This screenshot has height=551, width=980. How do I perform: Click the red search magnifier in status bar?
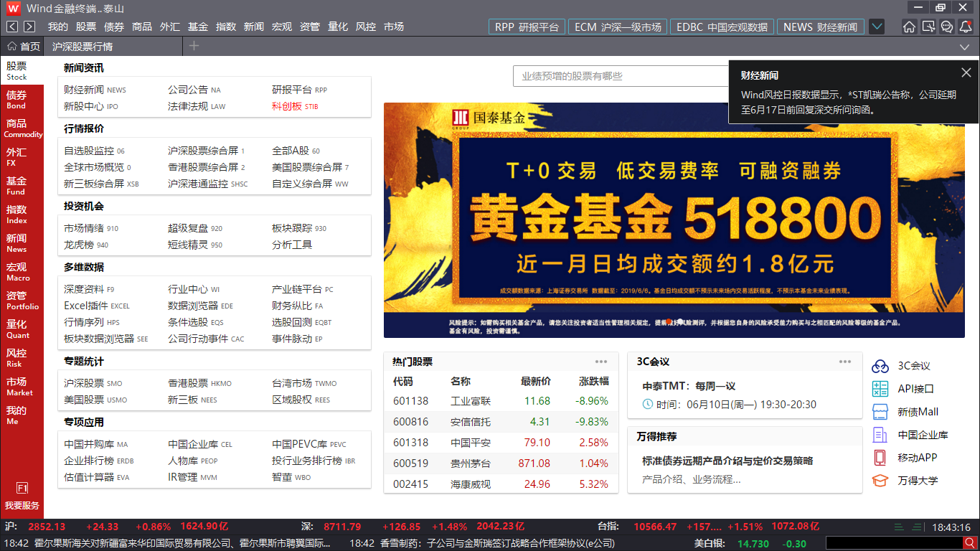coord(969,543)
